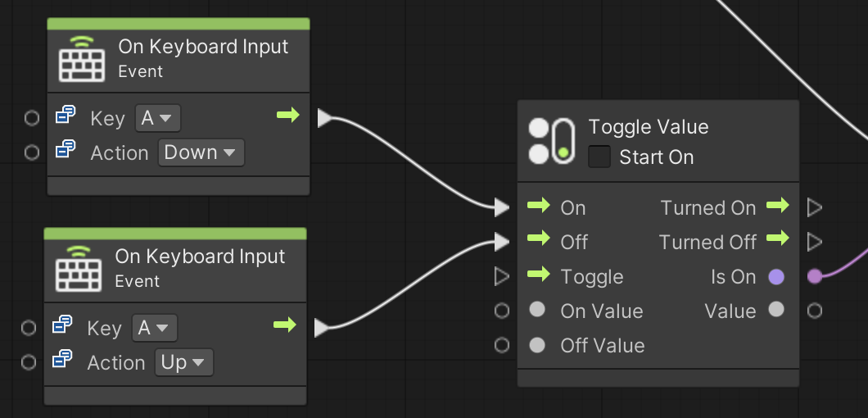Click the Turned On output arrow
868x418 pixels.
(x=777, y=206)
